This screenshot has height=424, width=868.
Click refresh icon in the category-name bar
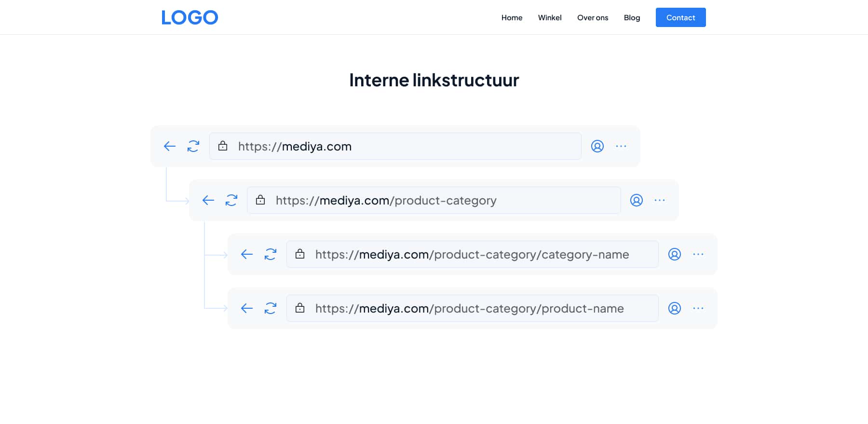tap(271, 254)
